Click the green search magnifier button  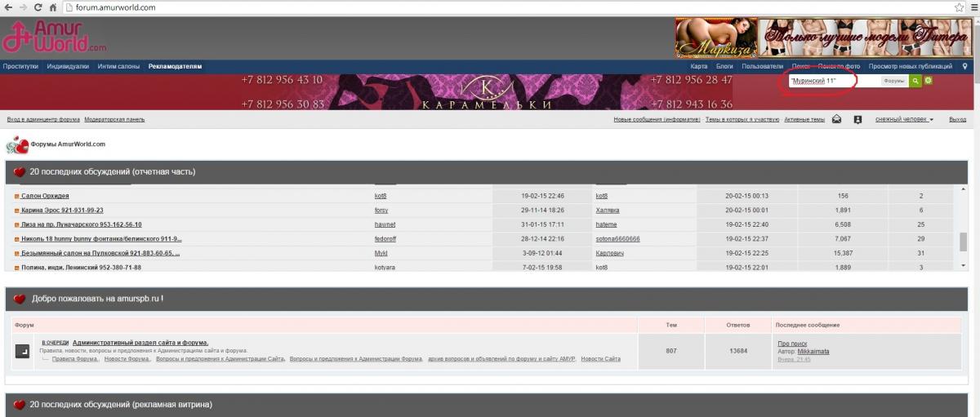916,81
